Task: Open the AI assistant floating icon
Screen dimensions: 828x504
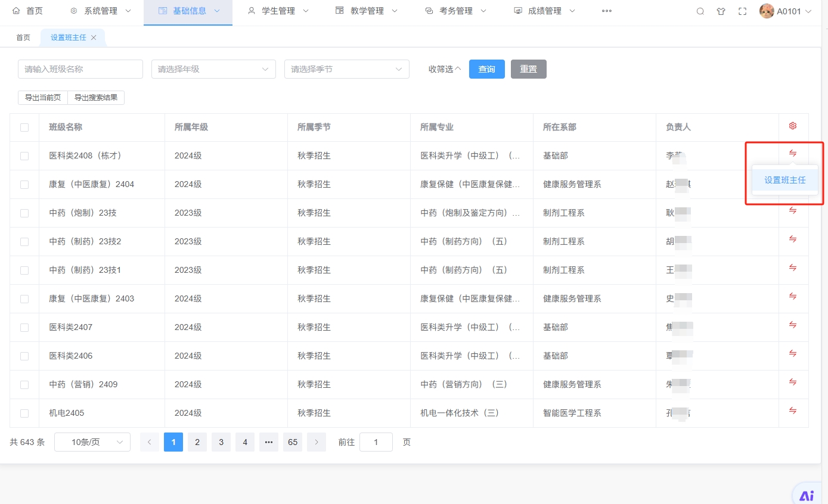Action: pyautogui.click(x=807, y=495)
